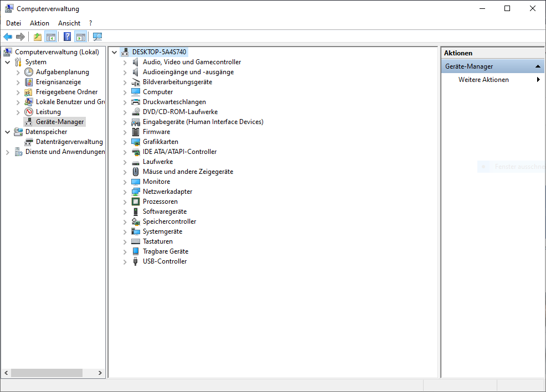The height and width of the screenshot is (392, 546).
Task: Open the Datei menu
Action: (x=14, y=23)
